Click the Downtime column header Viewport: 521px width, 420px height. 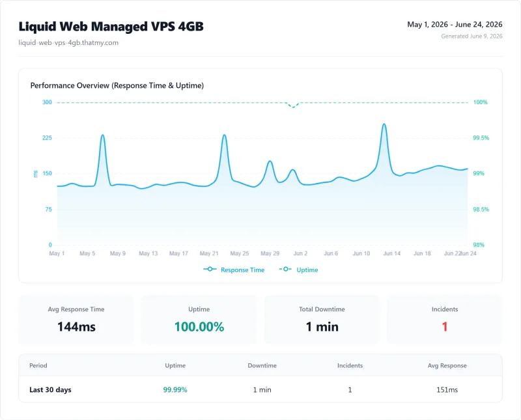pos(262,365)
